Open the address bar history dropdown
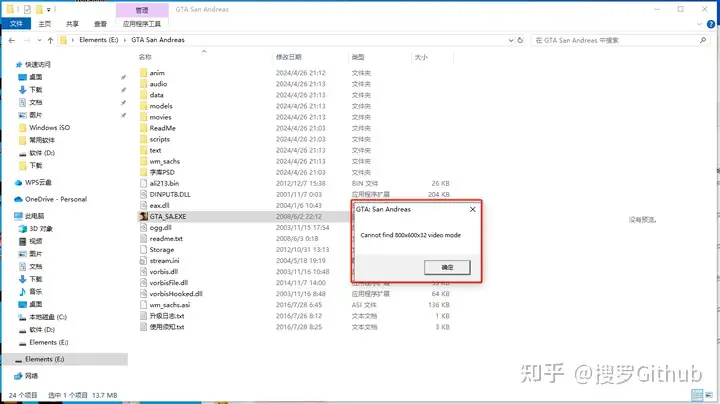Viewport: 720px width, 404px height. (x=511, y=40)
